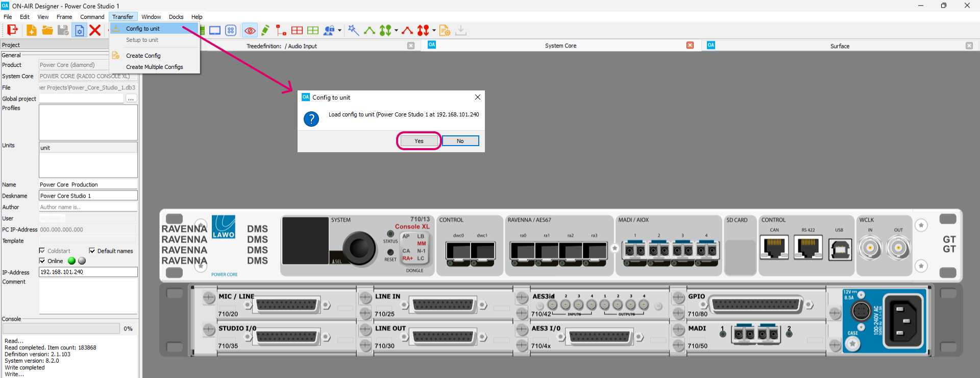Toggle the red eye view icon
Screen dimensions: 980x378
[x=250, y=31]
